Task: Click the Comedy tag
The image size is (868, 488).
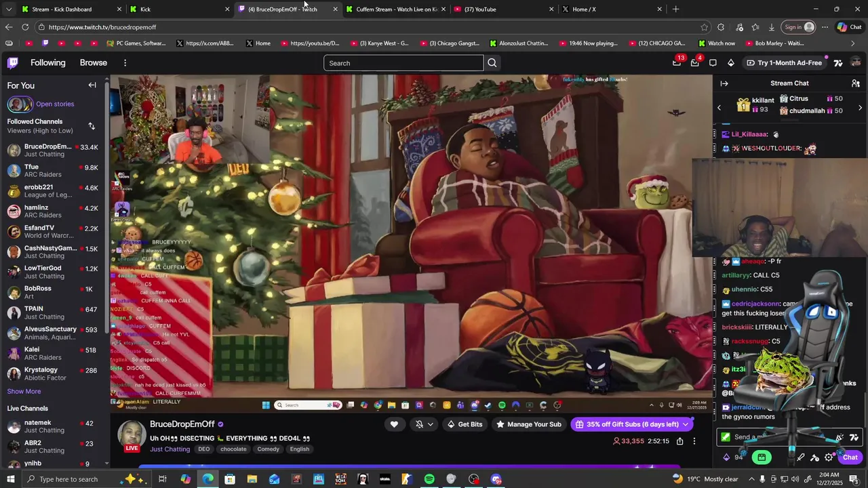Action: tap(269, 449)
